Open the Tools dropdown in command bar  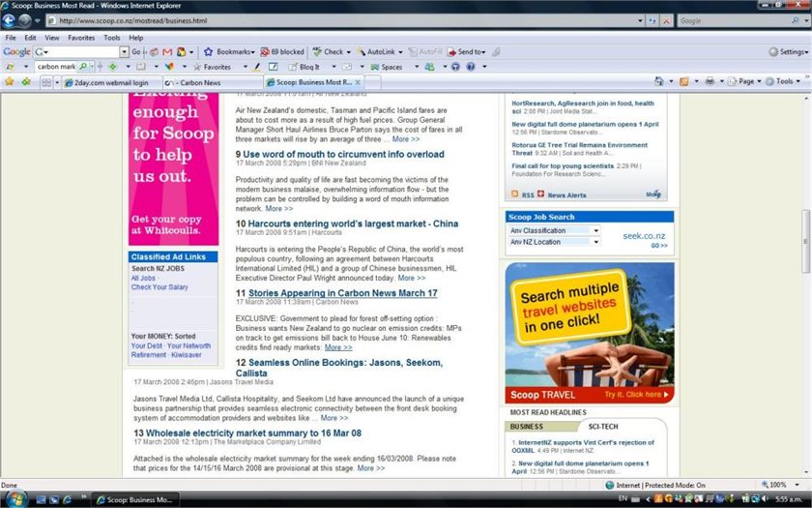(x=783, y=81)
